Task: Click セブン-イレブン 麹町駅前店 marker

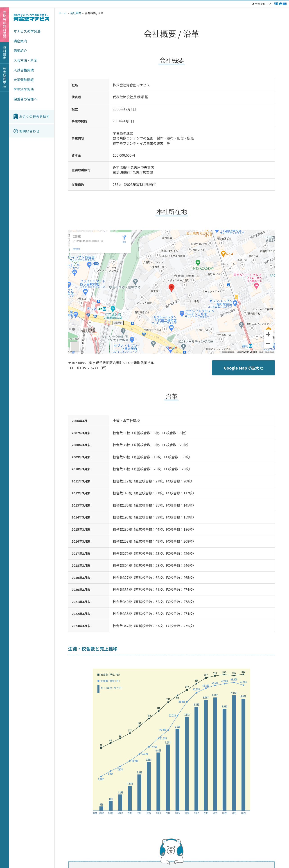Action: click(235, 303)
